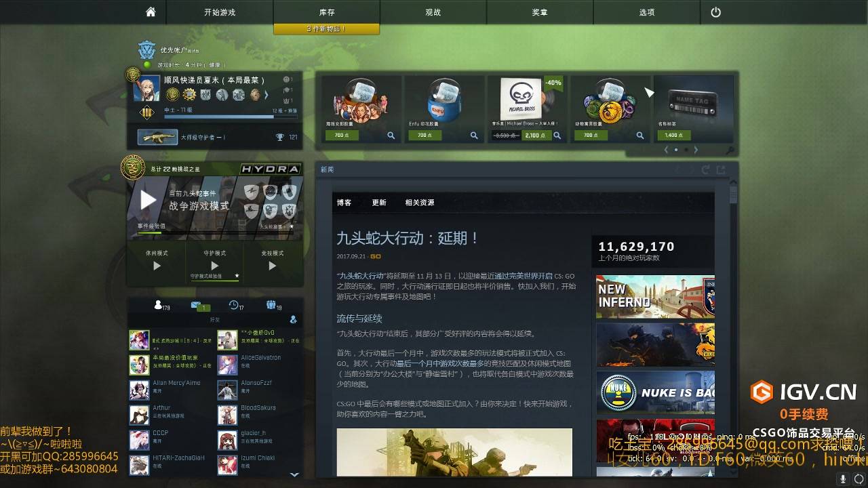This screenshot has height=488, width=868.
Task: Buy Michael Bross music kit for 2,100
Action: tap(535, 136)
